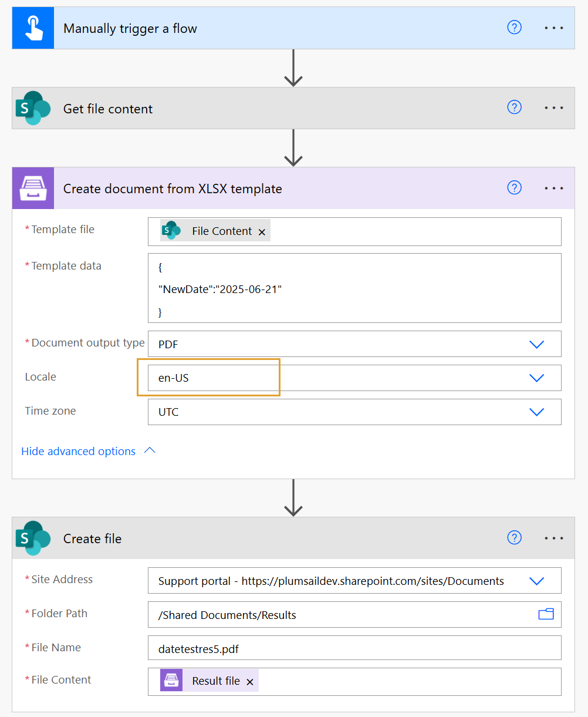Click the manual trigger hand icon
The height and width of the screenshot is (717, 588).
coord(33,28)
